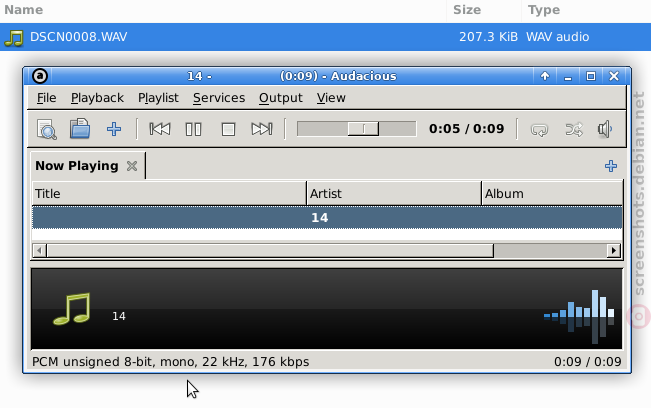Click the Audacious logo window menu icon
The image size is (651, 408).
[x=40, y=76]
